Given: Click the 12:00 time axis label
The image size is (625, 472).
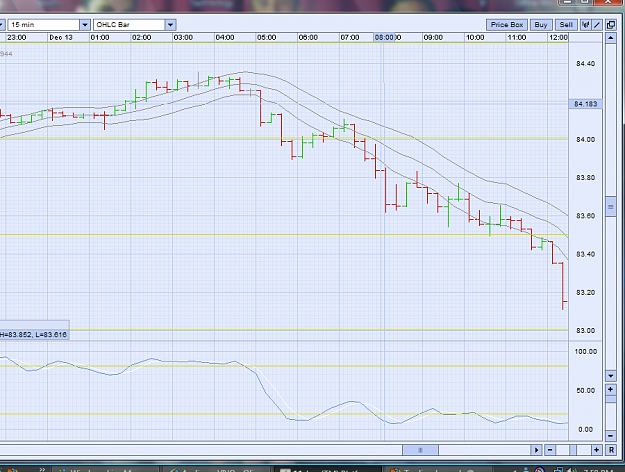Looking at the screenshot, I should click(x=558, y=37).
